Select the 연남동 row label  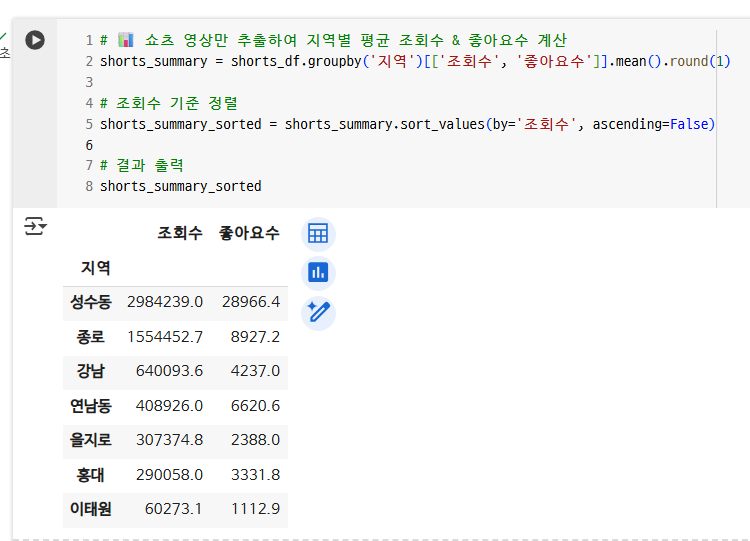click(x=91, y=406)
